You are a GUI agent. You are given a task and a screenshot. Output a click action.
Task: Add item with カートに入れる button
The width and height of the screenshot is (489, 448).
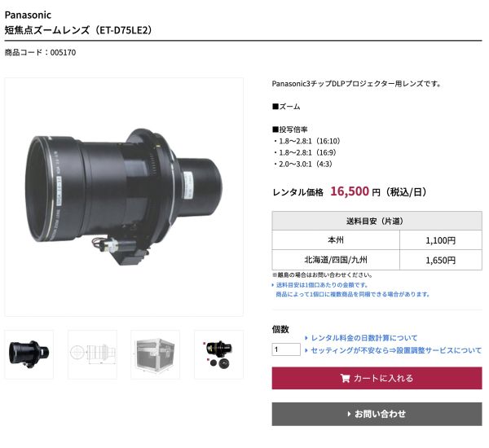377,378
